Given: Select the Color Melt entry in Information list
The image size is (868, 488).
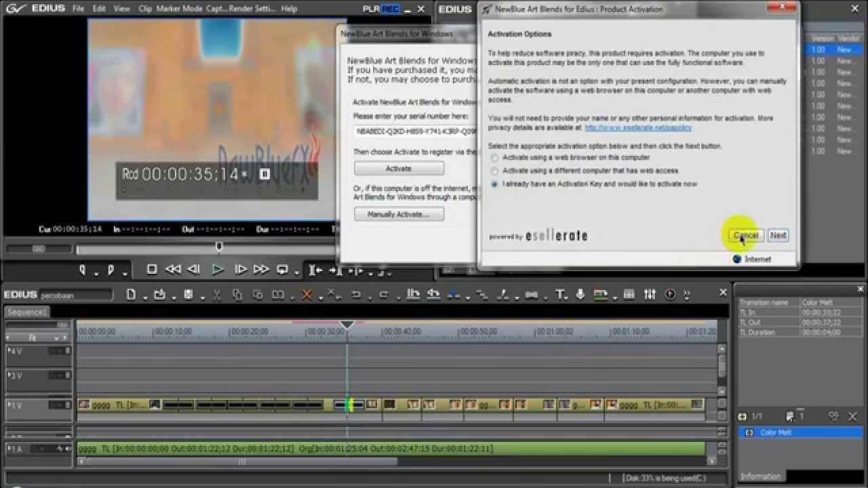Looking at the screenshot, I should [800, 432].
